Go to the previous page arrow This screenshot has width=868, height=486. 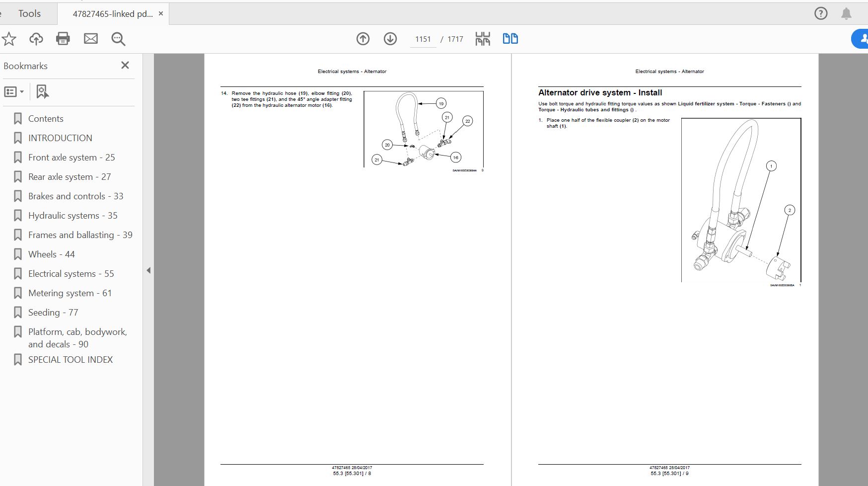coord(363,39)
